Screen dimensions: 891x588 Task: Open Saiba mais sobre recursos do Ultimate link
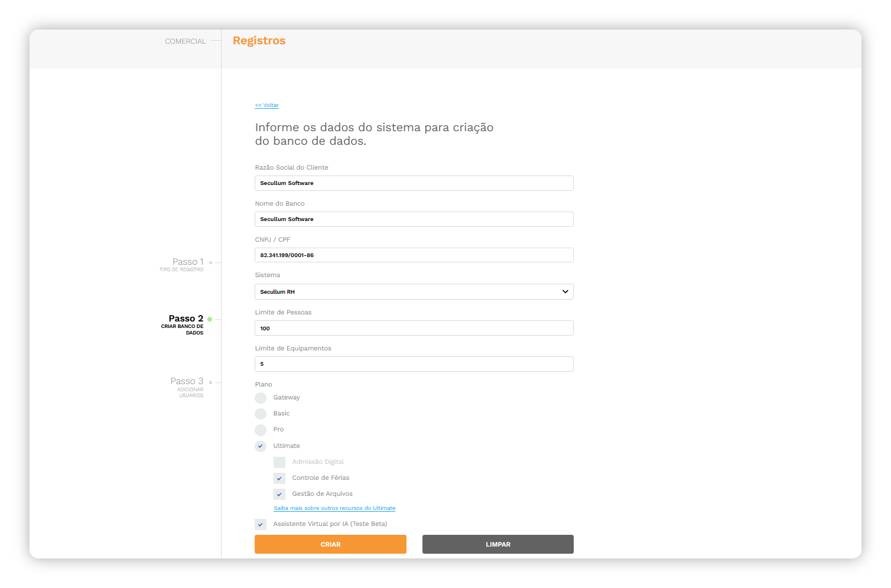334,508
